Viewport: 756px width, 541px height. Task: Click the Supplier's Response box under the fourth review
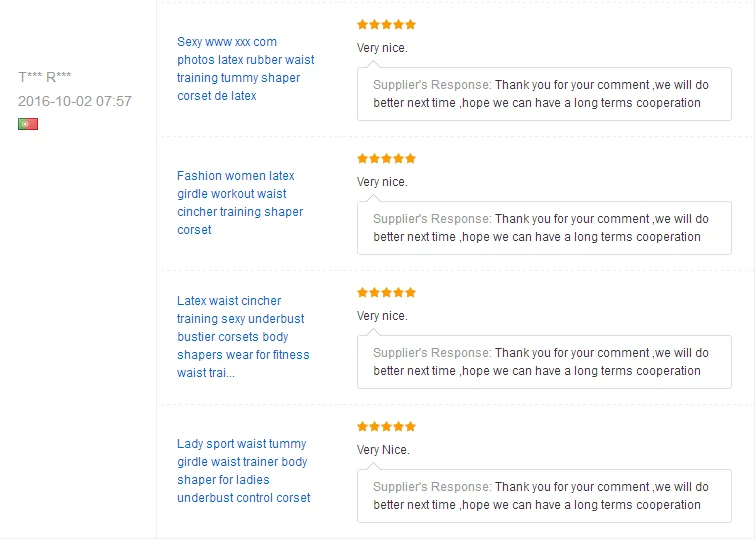pyautogui.click(x=544, y=496)
